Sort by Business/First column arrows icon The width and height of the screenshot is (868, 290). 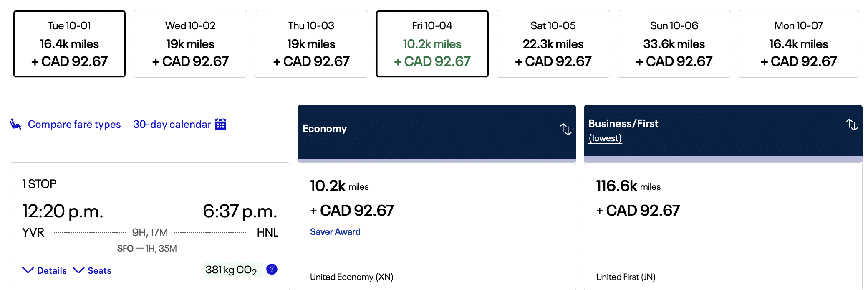[852, 125]
